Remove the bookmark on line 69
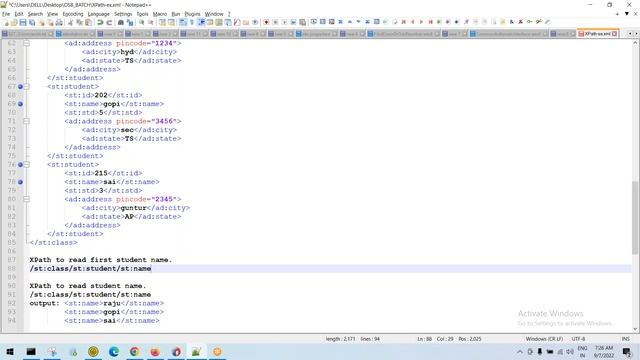Viewport: 640px width, 360px height. point(20,104)
